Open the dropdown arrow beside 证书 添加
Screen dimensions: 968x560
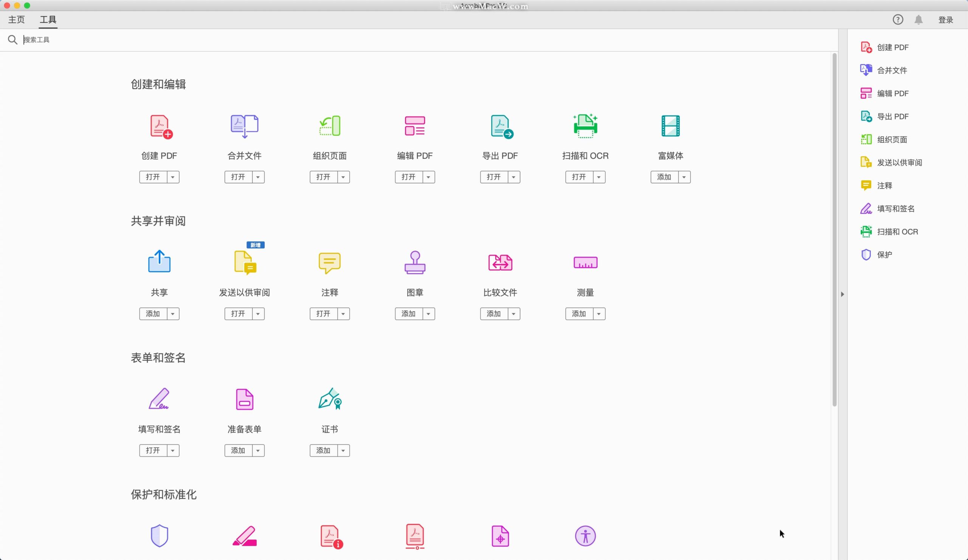(343, 450)
